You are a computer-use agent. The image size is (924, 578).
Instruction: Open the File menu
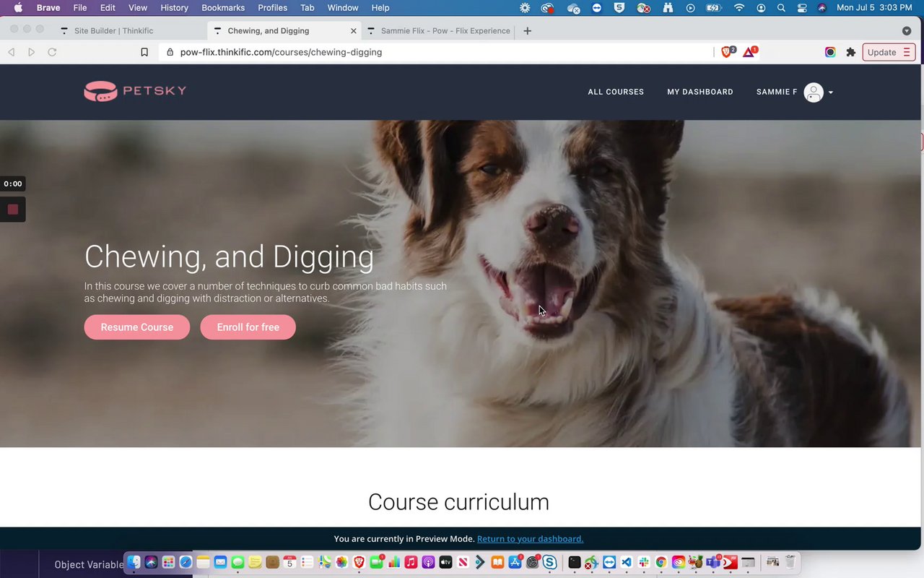[80, 8]
